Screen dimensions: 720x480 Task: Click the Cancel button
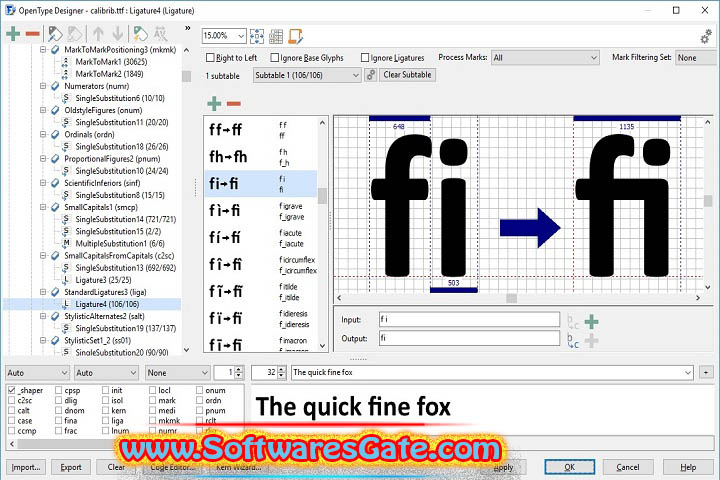[x=627, y=467]
